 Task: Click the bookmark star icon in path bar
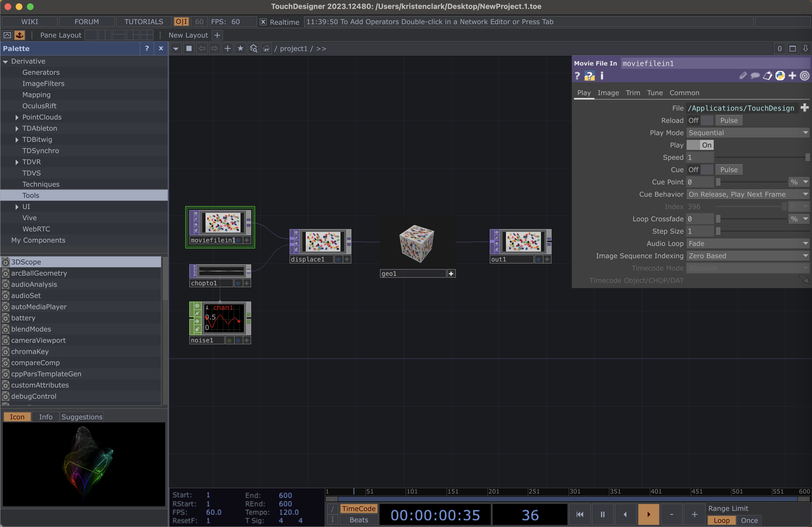[241, 48]
